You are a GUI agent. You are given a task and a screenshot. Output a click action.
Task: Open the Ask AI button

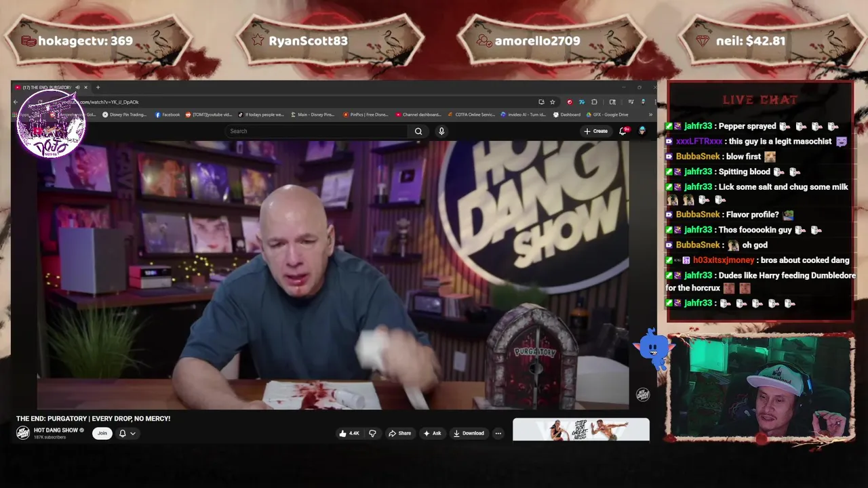(432, 433)
